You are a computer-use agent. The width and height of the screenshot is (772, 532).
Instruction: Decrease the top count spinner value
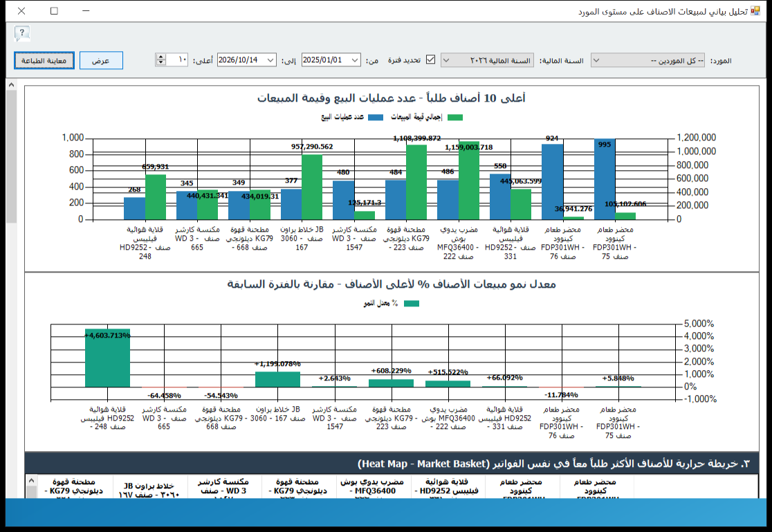(x=160, y=63)
